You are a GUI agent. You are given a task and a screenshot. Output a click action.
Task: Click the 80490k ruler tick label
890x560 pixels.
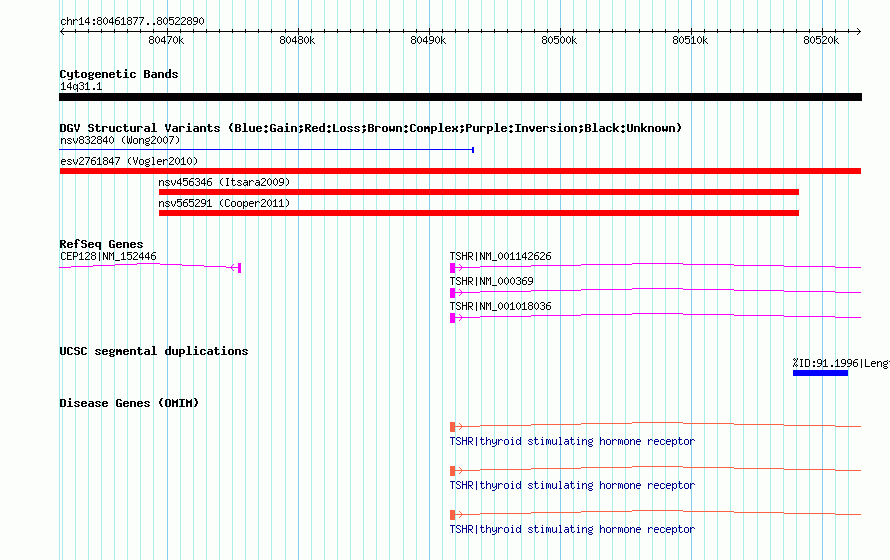[x=428, y=40]
